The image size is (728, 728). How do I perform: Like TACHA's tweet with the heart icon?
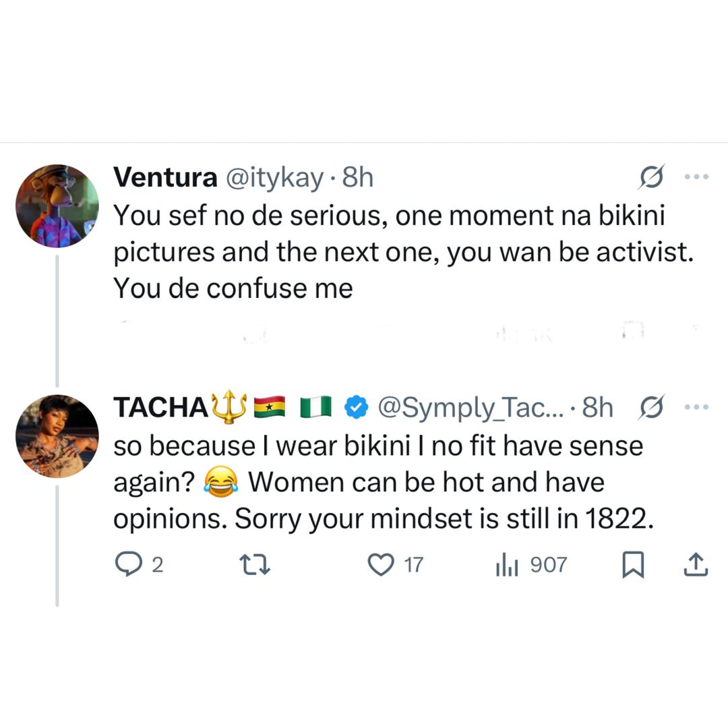(x=381, y=564)
